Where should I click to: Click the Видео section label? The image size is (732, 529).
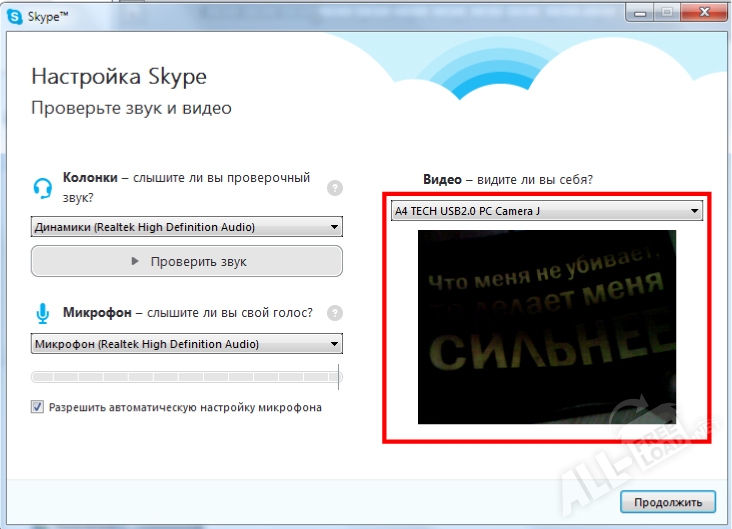coord(442,180)
